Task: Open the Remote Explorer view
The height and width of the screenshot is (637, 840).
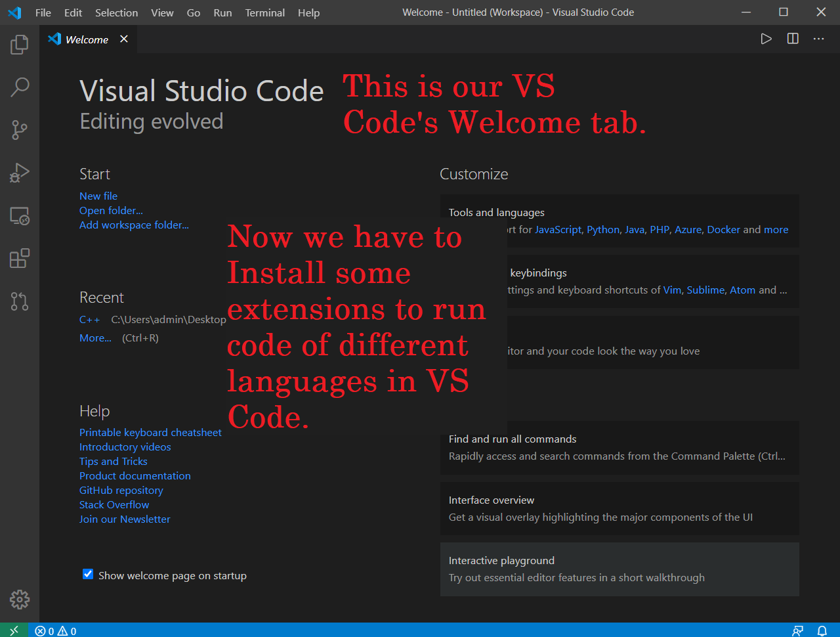Action: coord(19,215)
